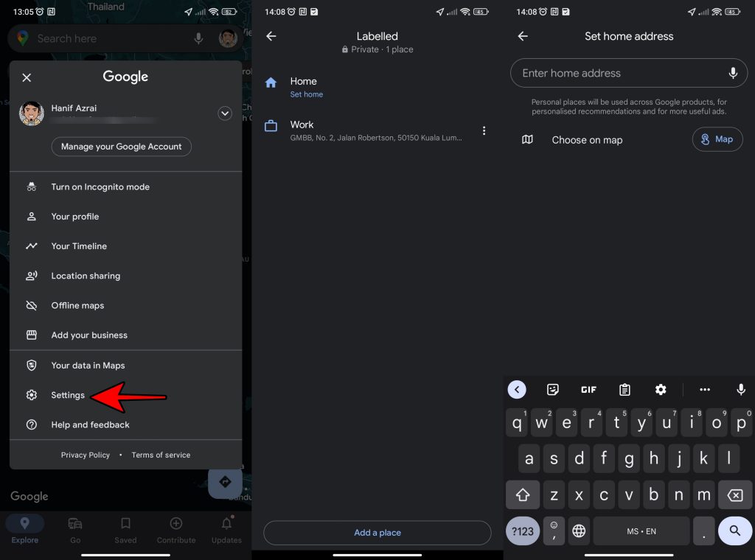Open more keyboard options
Viewport: 755px width, 560px height.
705,390
